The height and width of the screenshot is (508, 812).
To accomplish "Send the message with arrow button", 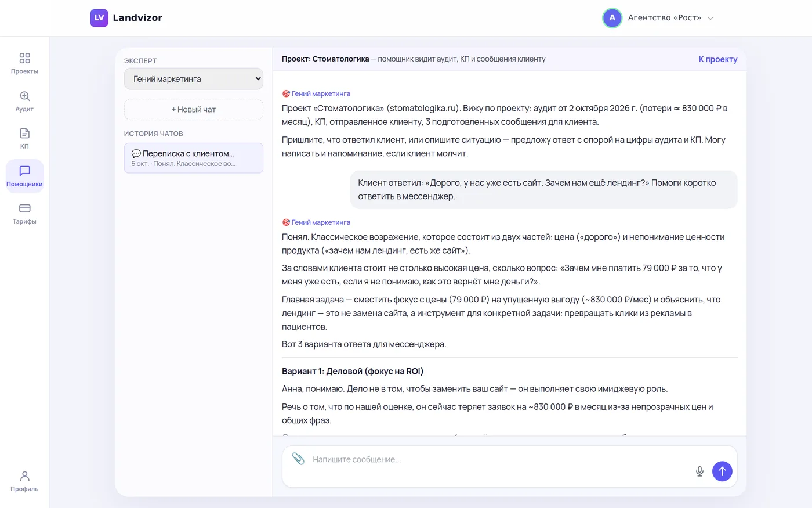I will (x=722, y=471).
